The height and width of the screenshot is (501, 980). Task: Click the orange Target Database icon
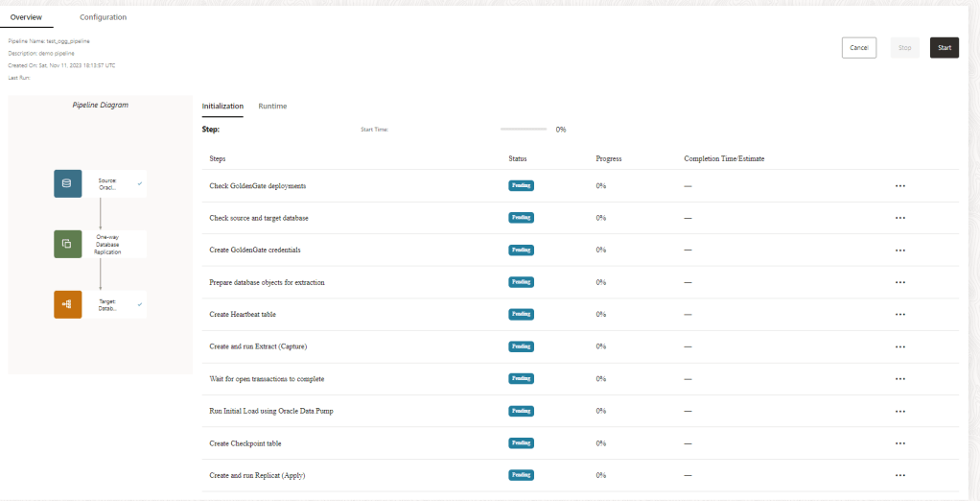[x=67, y=304]
